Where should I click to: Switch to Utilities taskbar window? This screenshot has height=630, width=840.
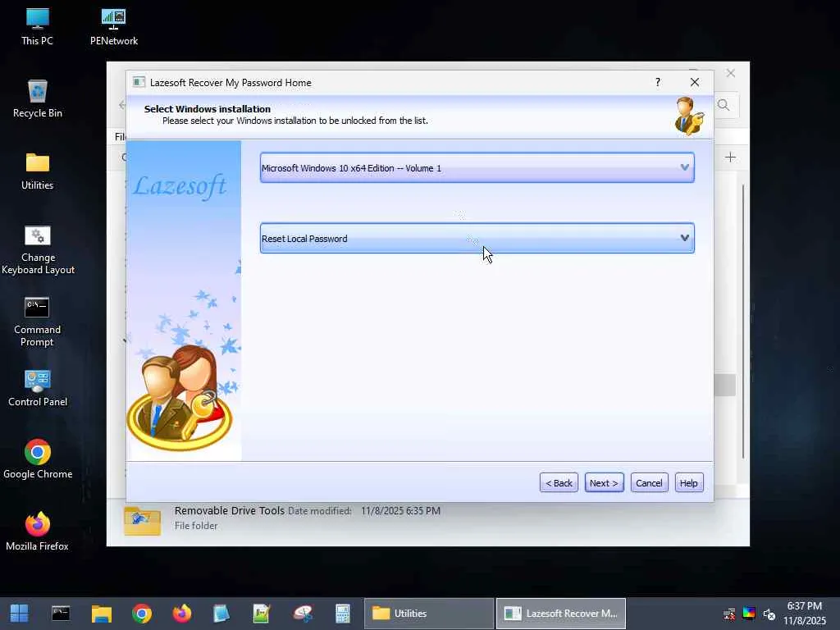pos(428,614)
